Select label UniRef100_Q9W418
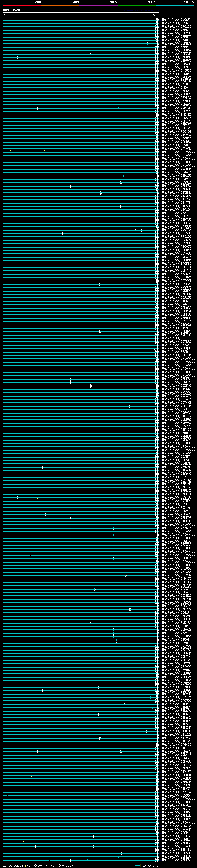The width and height of the screenshot is (197, 868). pos(176,755)
